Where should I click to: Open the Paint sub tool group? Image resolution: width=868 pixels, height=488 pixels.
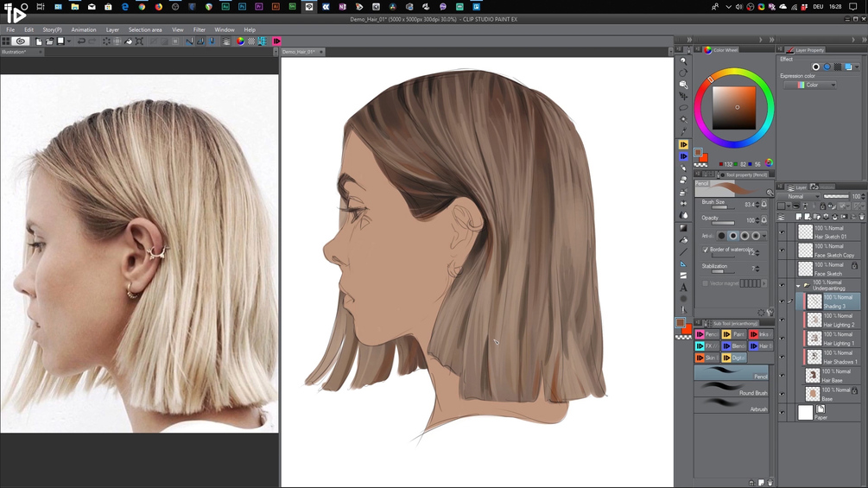click(x=733, y=334)
